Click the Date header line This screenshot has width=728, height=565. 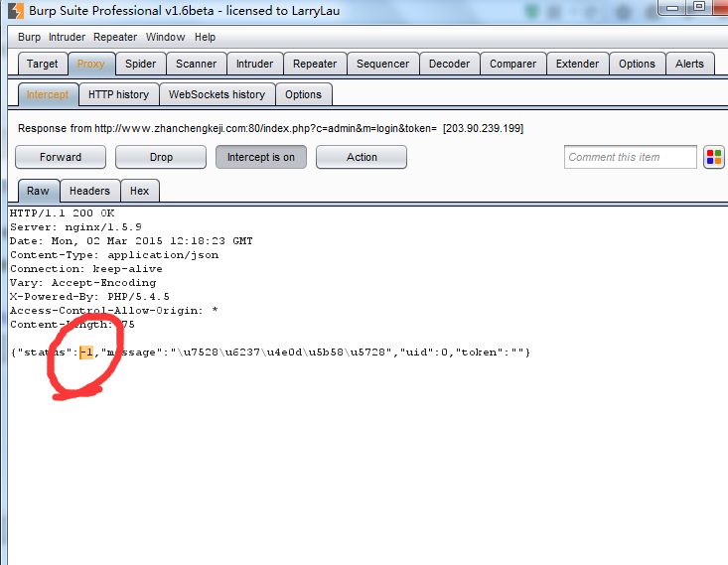[131, 241]
